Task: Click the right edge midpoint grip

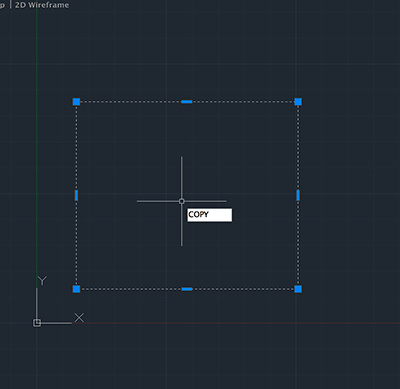Action: pyautogui.click(x=298, y=195)
